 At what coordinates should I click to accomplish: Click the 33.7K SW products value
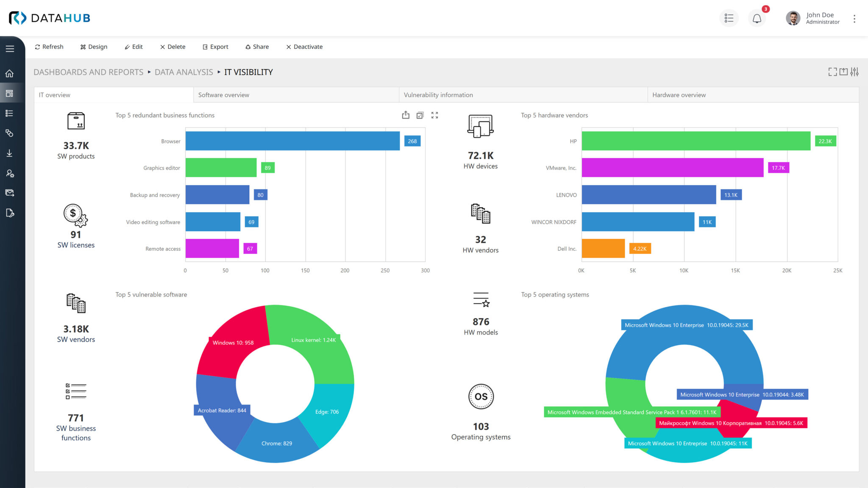(76, 146)
